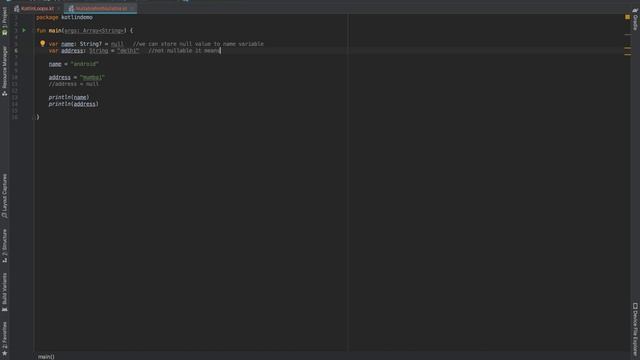The height and width of the screenshot is (360, 640).
Task: Click 'String?' type in the name declaration
Action: click(91, 44)
